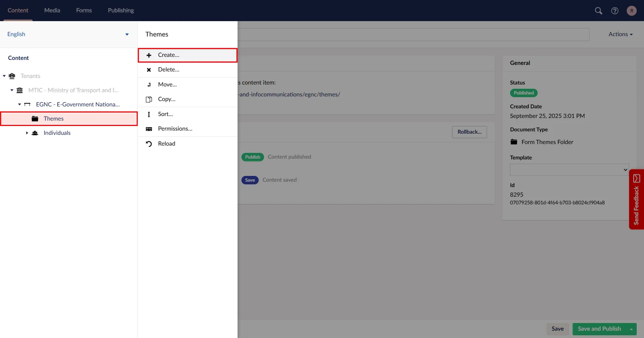The height and width of the screenshot is (338, 644).
Task: Open the Send Feedback side tab
Action: click(x=636, y=200)
